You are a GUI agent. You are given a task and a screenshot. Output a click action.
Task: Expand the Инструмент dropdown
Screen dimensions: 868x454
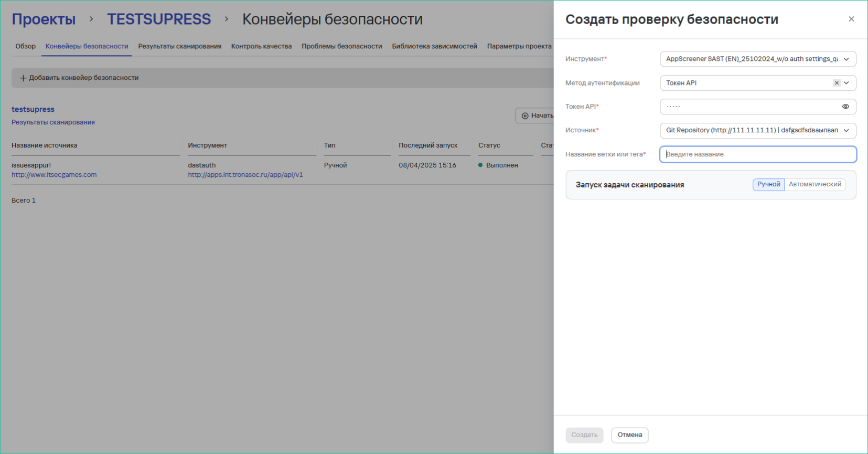click(846, 59)
